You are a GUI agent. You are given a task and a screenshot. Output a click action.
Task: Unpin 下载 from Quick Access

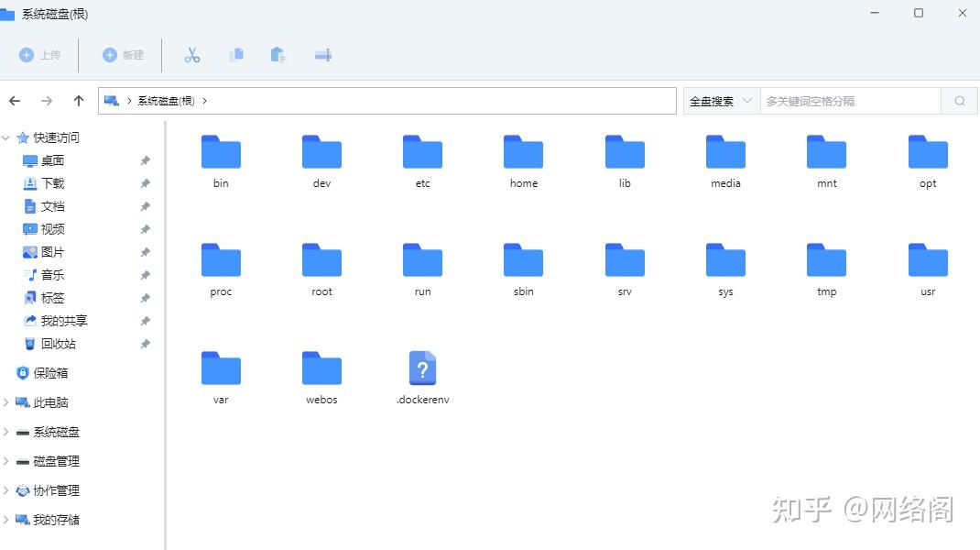point(144,183)
